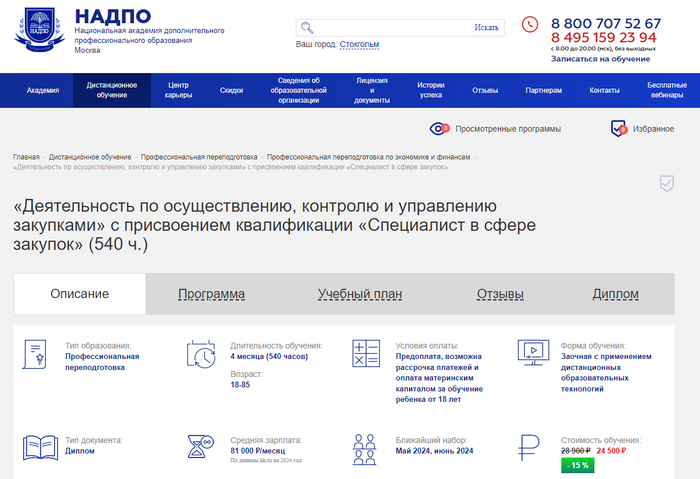Open viewed programs eye icon

click(x=439, y=129)
